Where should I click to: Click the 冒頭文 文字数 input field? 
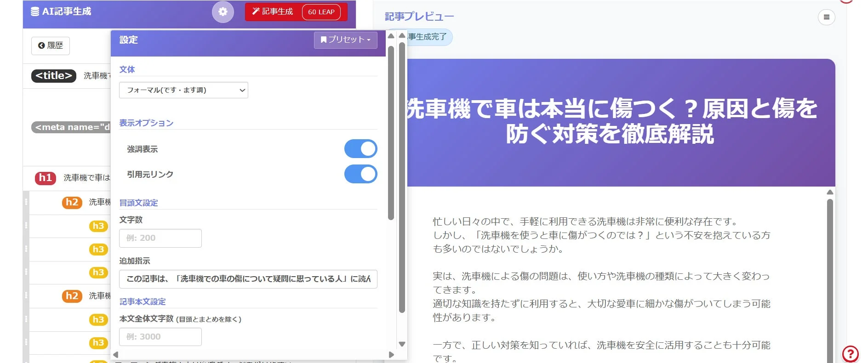click(160, 238)
